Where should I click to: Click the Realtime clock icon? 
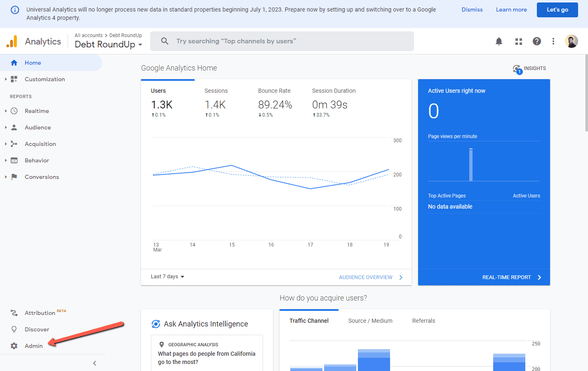(14, 111)
